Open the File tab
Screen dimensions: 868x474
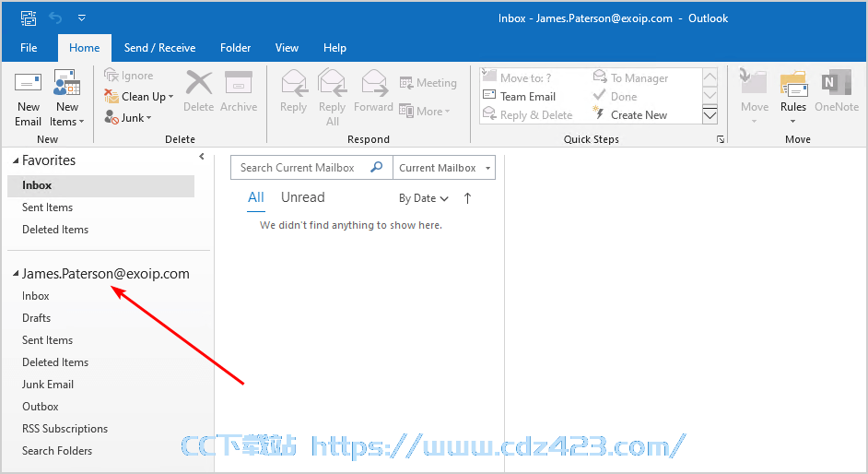29,48
